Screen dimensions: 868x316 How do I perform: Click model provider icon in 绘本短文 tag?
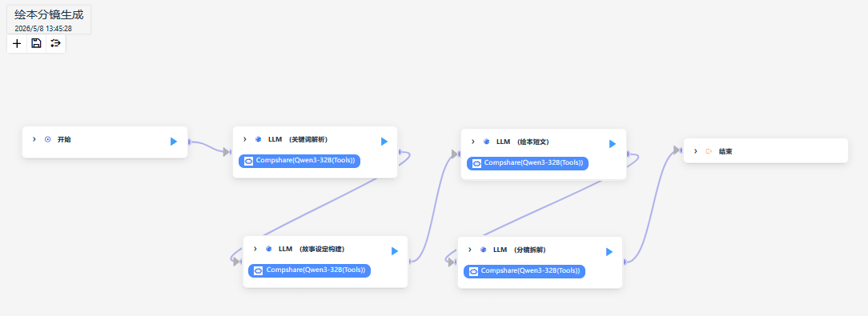point(476,163)
